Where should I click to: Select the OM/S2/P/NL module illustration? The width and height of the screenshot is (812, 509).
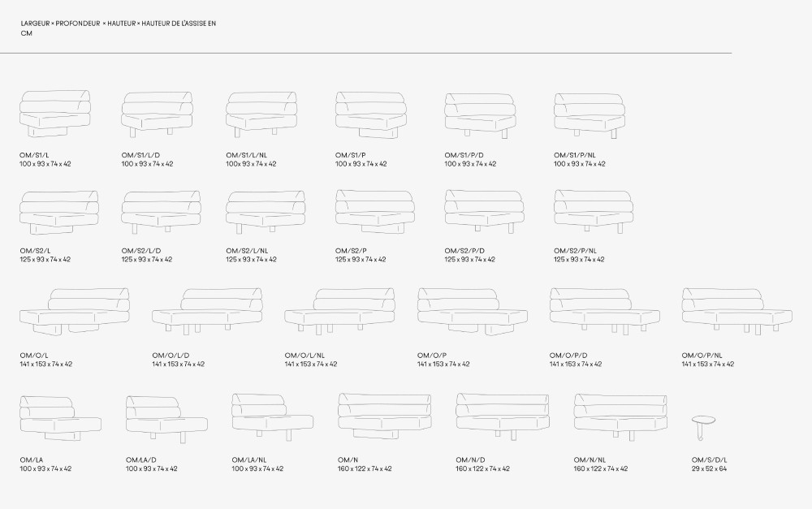pyautogui.click(x=592, y=212)
